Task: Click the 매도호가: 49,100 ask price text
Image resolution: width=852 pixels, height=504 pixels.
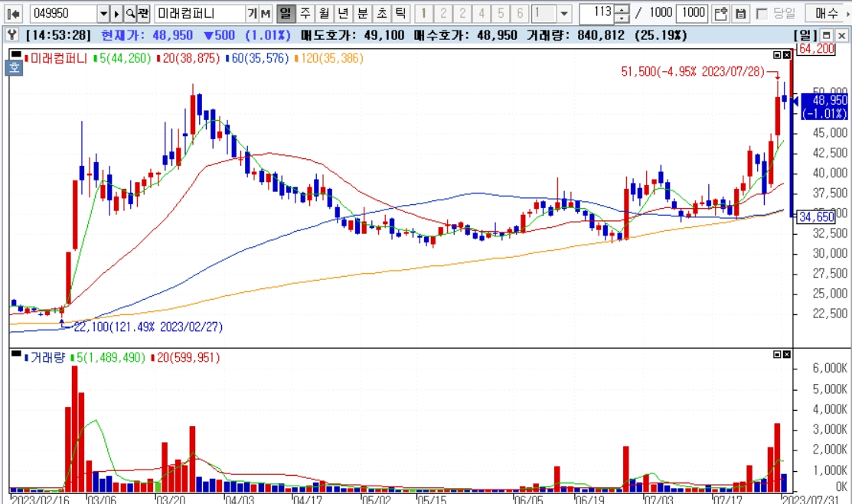Action: [353, 36]
